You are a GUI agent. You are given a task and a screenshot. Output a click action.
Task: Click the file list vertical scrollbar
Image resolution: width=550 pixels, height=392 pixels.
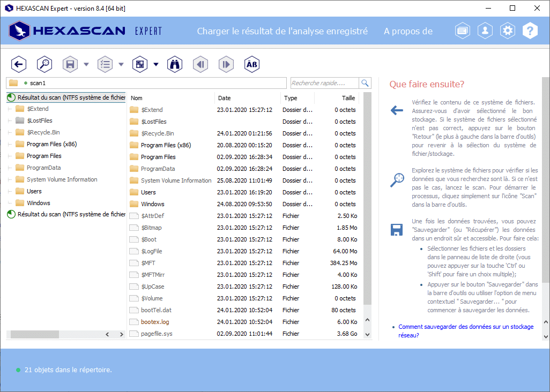coord(367,199)
